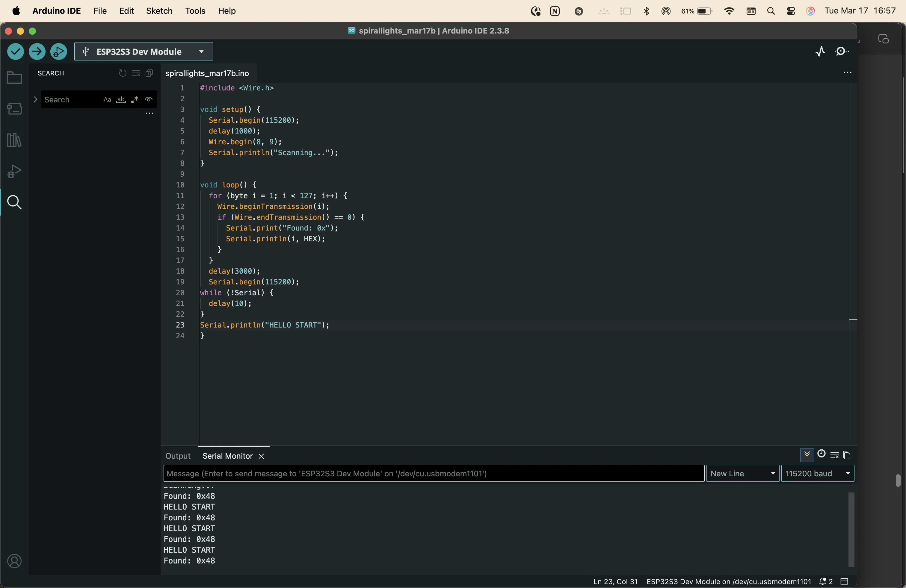
Task: Open the ESP32S3 Dev Module board selector
Action: click(144, 51)
